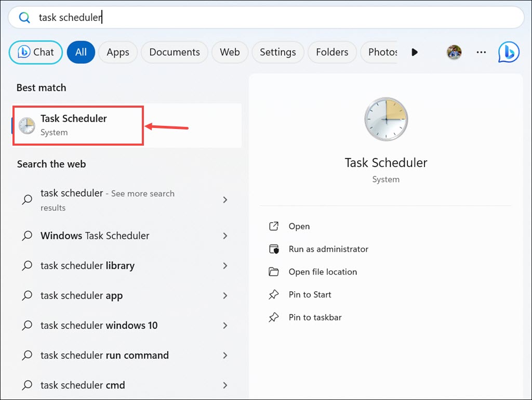Screen dimensions: 532x400
Task: Click the Task Scheduler clock icon in Best match
Action: click(26, 125)
